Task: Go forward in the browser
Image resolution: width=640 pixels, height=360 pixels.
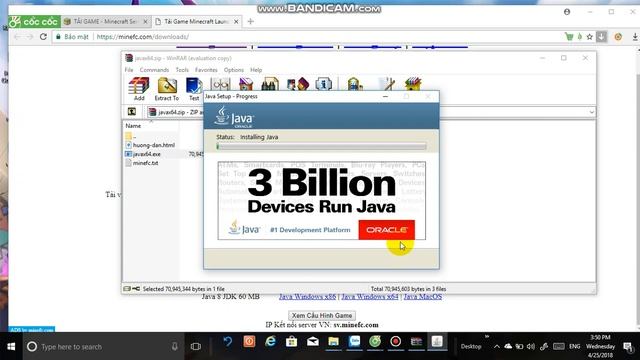Action: 30,36
